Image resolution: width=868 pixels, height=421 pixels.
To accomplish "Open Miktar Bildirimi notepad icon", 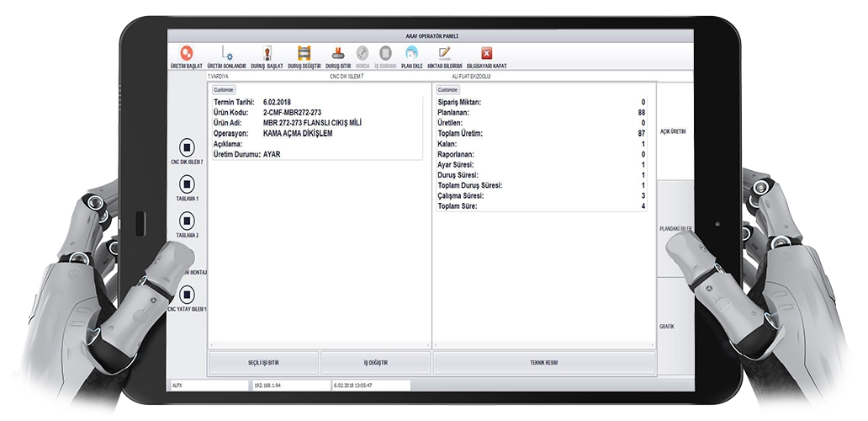I will pyautogui.click(x=445, y=53).
